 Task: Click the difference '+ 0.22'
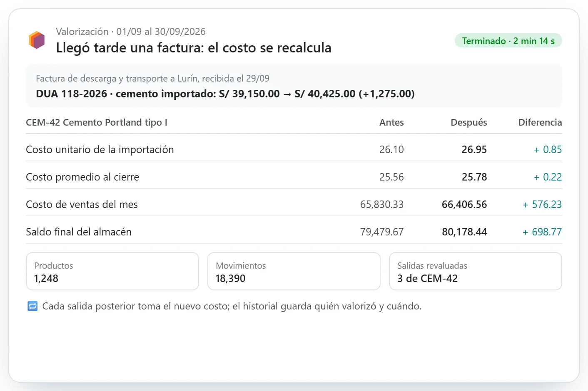tap(548, 177)
